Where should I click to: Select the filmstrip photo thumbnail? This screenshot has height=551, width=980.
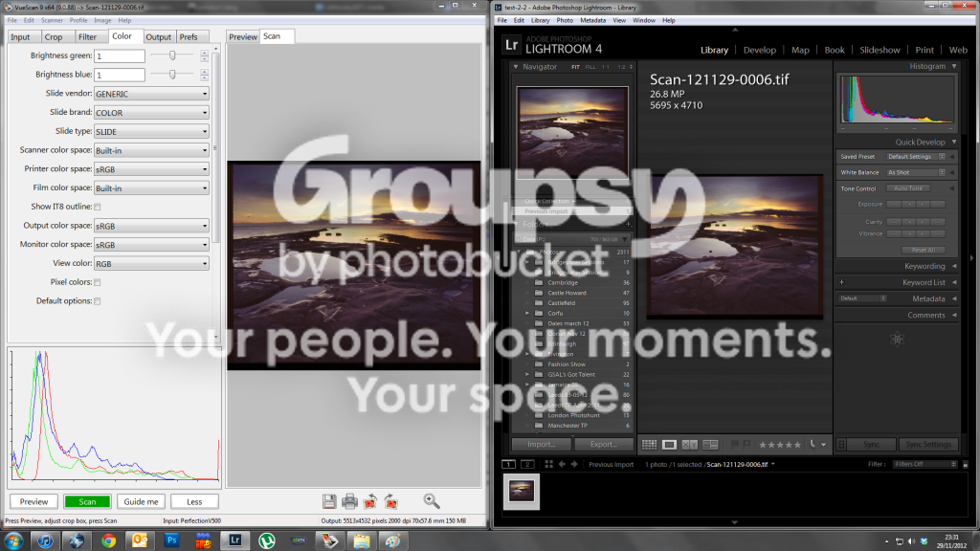522,491
